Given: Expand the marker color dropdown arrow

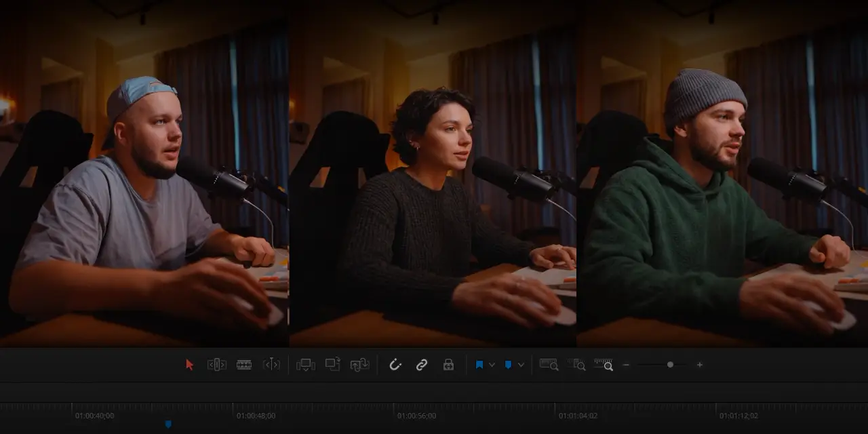Looking at the screenshot, I should coord(521,365).
